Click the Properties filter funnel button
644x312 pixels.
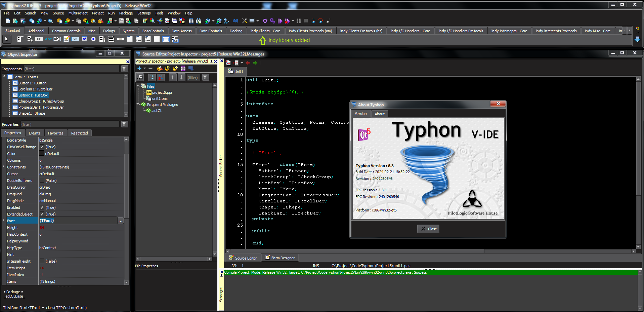click(x=124, y=124)
